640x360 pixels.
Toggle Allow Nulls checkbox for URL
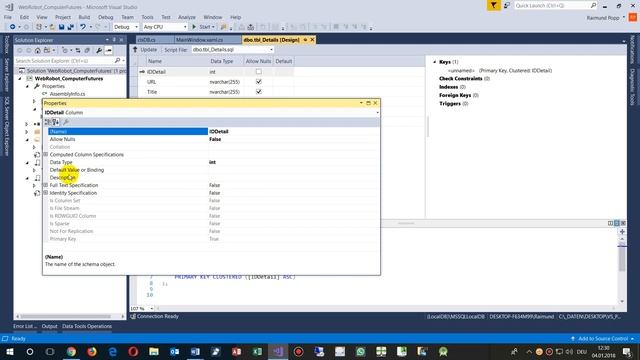258,82
